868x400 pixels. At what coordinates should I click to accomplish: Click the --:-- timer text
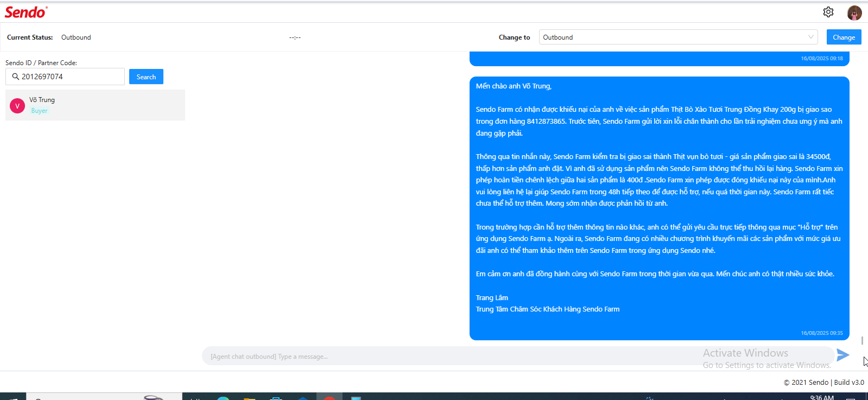click(295, 37)
